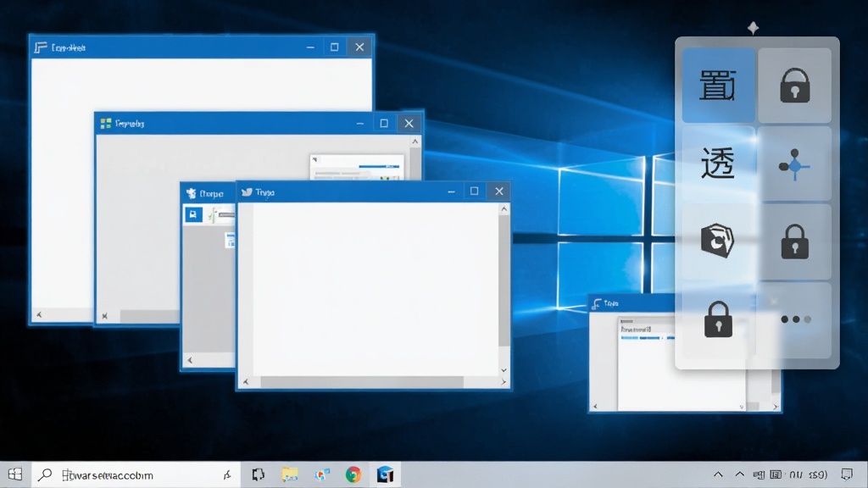The image size is (868, 488).
Task: Minimize the back-most flag-icon window
Action: [x=310, y=47]
